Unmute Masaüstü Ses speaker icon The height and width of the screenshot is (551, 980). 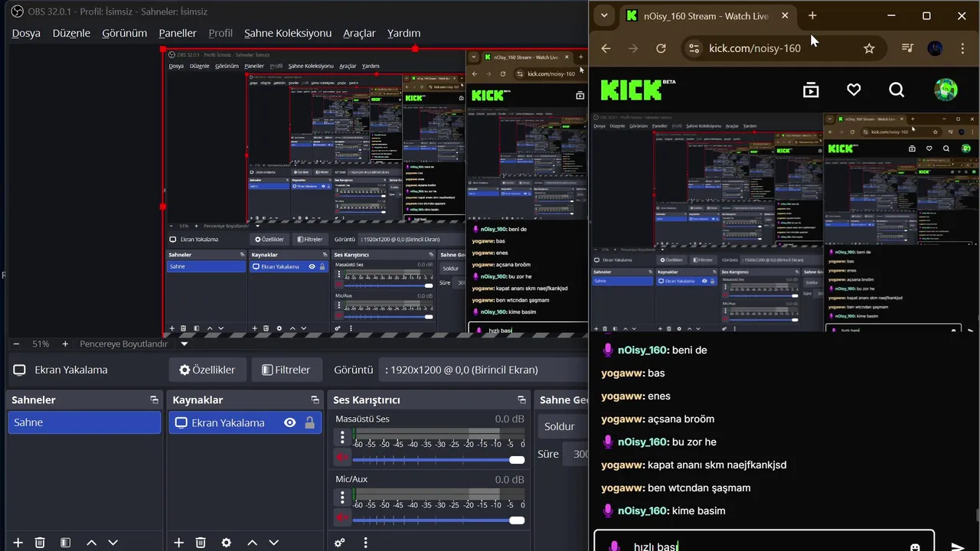click(x=342, y=458)
